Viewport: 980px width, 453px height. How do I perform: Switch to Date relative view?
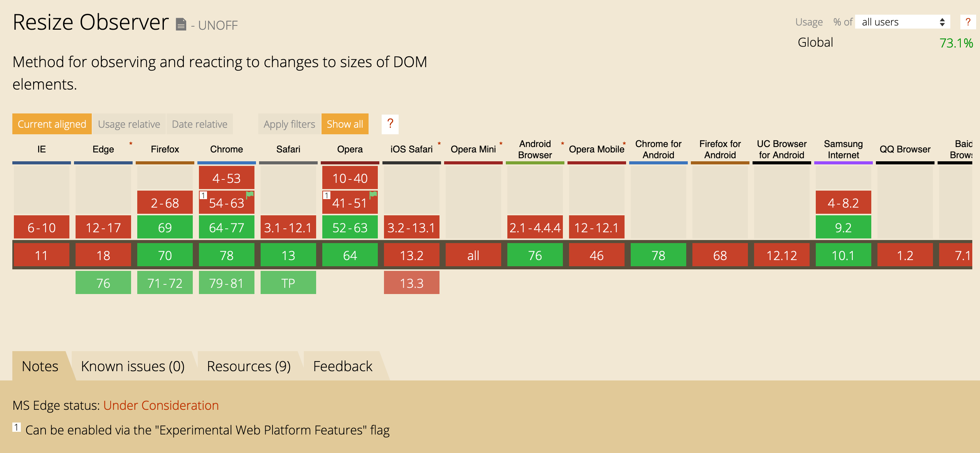point(199,124)
